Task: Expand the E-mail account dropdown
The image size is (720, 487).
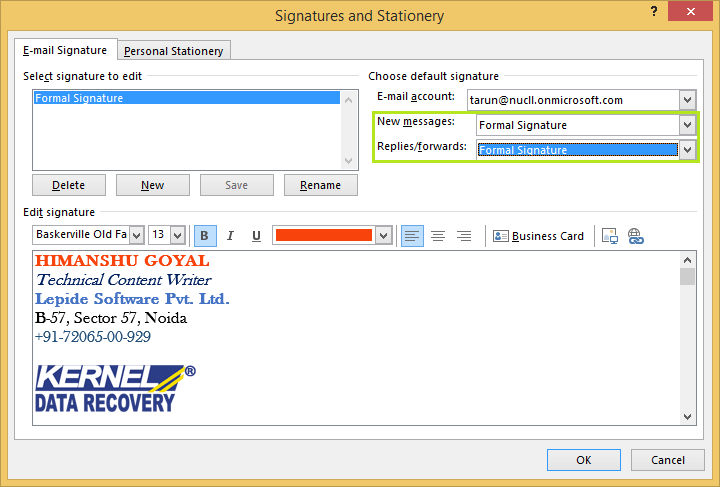Action: point(687,100)
